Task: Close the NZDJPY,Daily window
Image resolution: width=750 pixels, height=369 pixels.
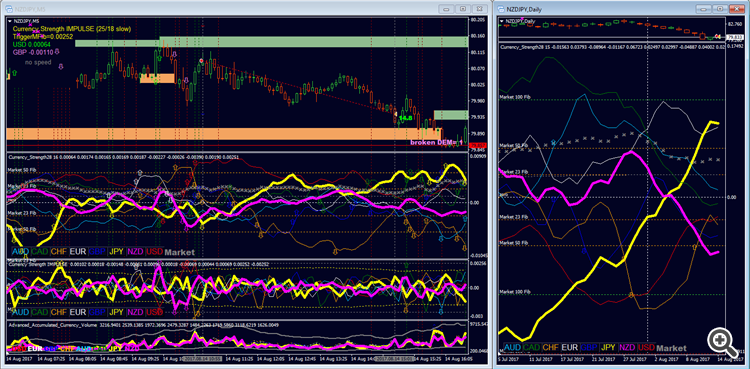Action: pyautogui.click(x=736, y=9)
